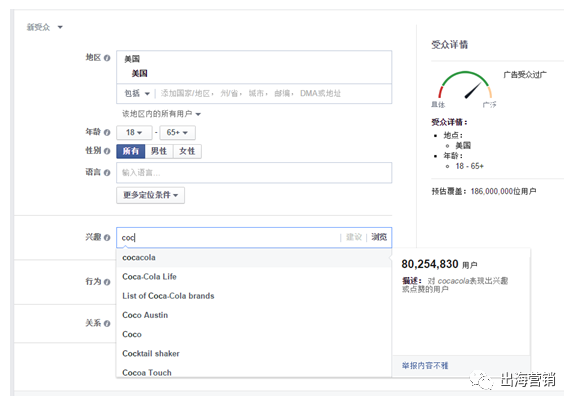
Task: Select 女性 gender option
Action: click(187, 151)
